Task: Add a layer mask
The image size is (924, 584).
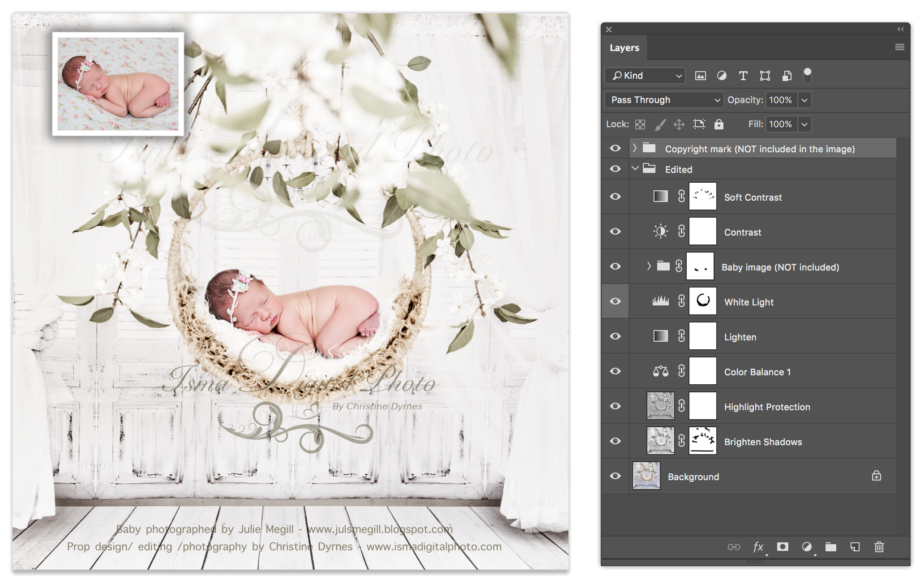Action: [783, 546]
